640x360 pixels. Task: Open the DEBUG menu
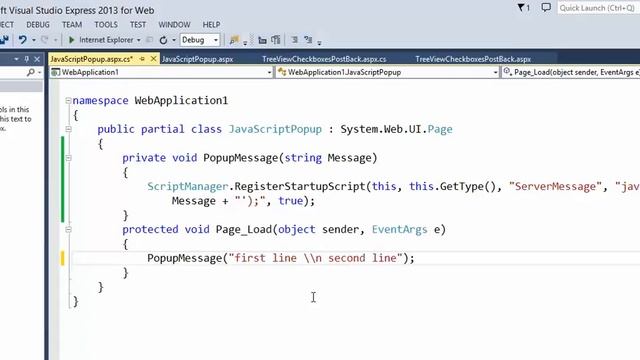[x=38, y=24]
